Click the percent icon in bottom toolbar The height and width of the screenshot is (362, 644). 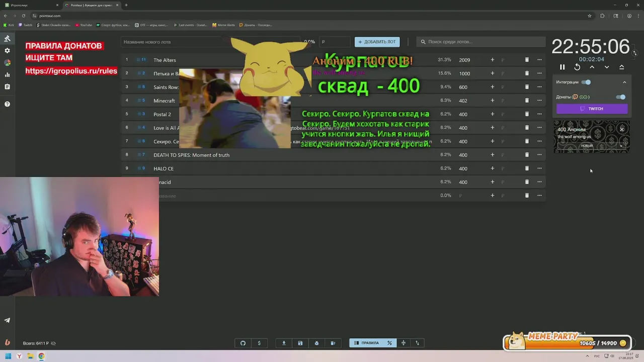(389, 343)
